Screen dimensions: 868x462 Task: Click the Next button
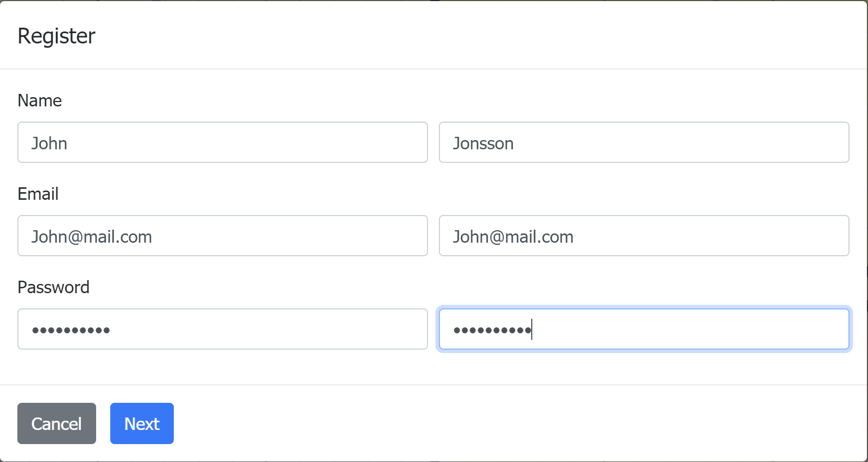142,423
